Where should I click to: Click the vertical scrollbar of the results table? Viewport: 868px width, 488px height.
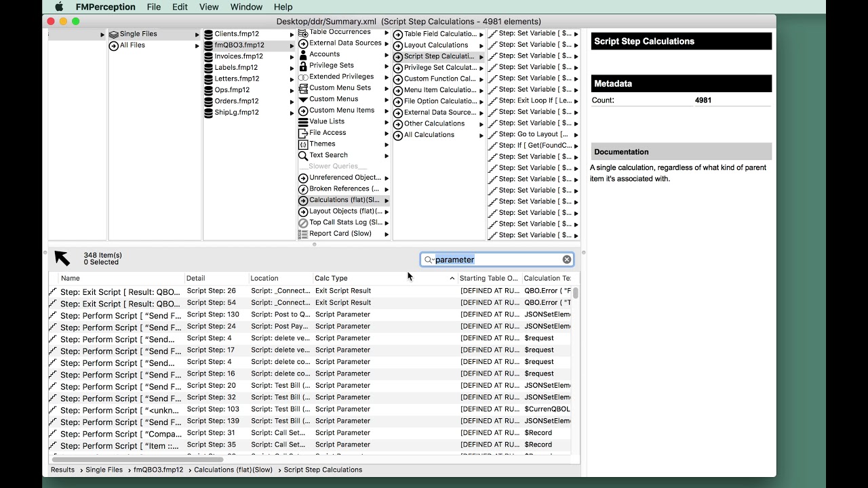pyautogui.click(x=576, y=294)
